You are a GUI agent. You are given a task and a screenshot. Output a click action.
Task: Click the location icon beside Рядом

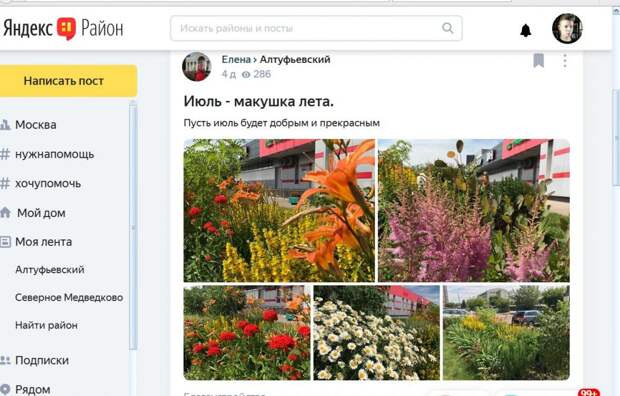(5, 390)
